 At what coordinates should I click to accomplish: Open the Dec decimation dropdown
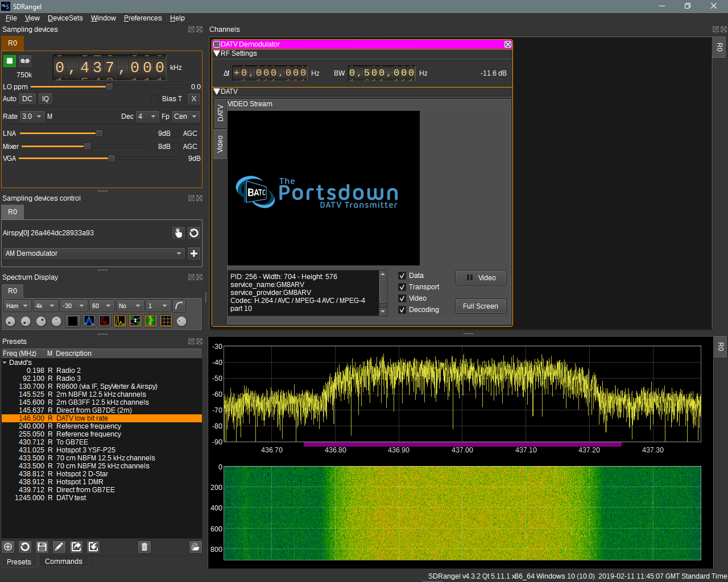coord(147,117)
